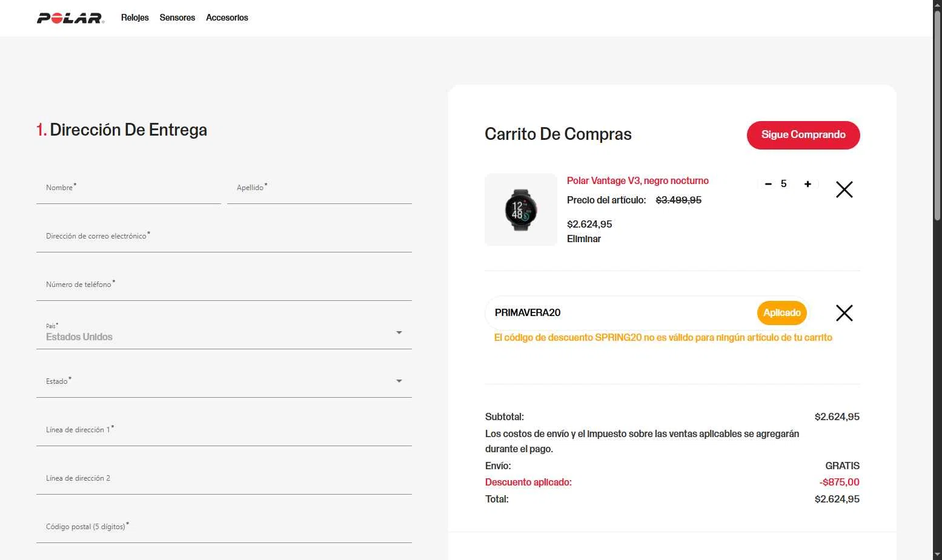Click the quantity value 5

[x=784, y=184]
